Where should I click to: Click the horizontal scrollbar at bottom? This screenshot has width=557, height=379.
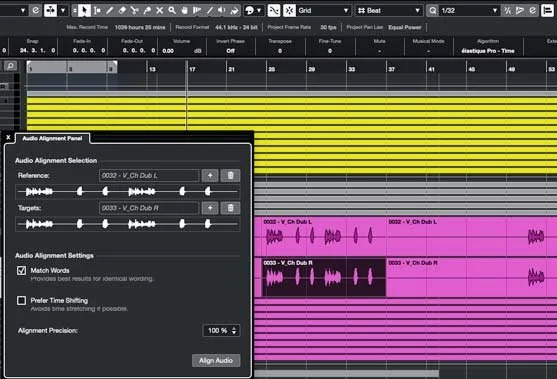pos(347,374)
